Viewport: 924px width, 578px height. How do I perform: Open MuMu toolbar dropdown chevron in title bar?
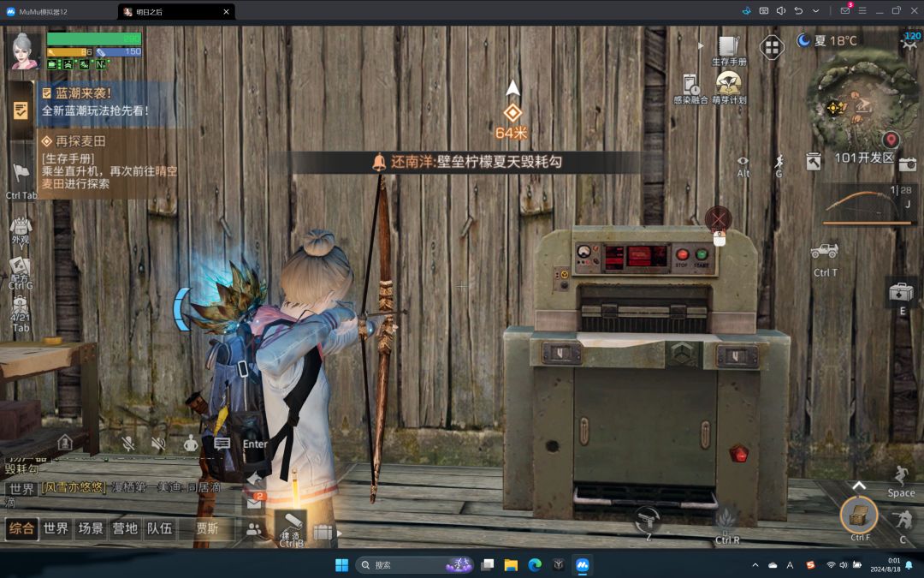pyautogui.click(x=815, y=10)
